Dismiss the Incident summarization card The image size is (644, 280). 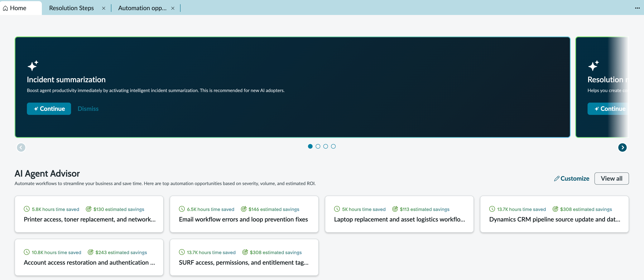[x=88, y=109]
